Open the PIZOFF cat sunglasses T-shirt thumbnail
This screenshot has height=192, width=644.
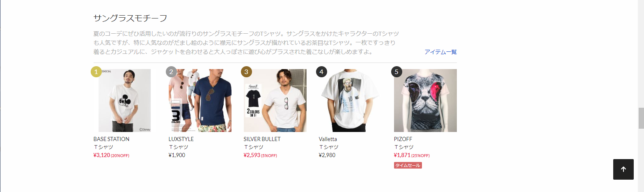[x=425, y=100]
